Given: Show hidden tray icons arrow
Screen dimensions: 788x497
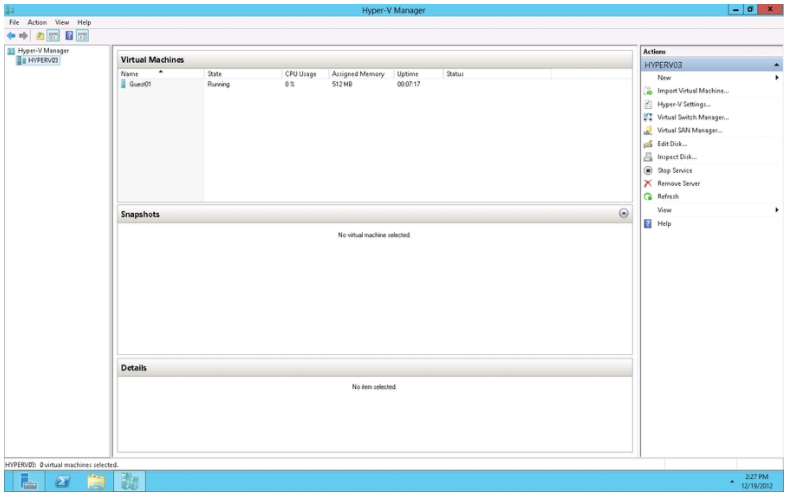Looking at the screenshot, I should click(x=732, y=482).
